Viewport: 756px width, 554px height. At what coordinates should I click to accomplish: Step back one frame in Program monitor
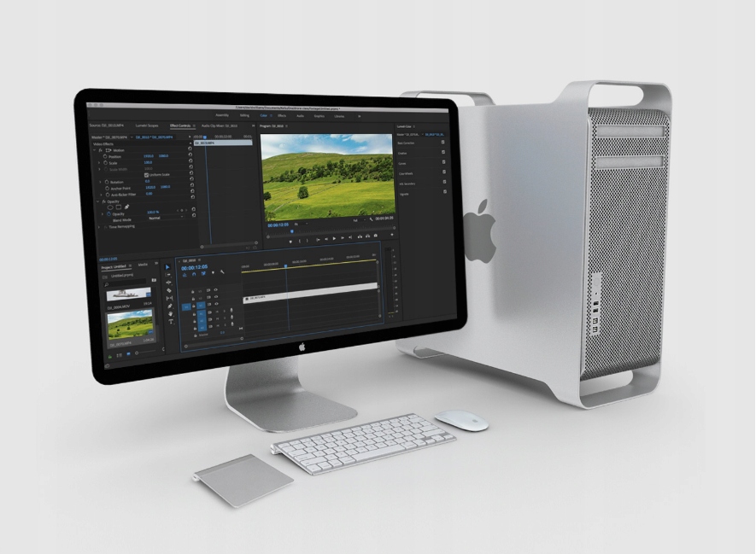click(326, 239)
